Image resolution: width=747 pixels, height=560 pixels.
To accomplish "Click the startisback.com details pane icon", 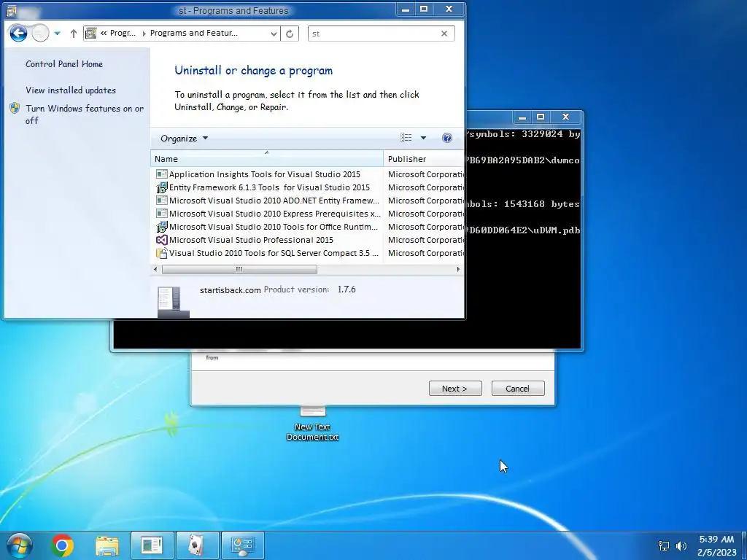I will tap(173, 302).
